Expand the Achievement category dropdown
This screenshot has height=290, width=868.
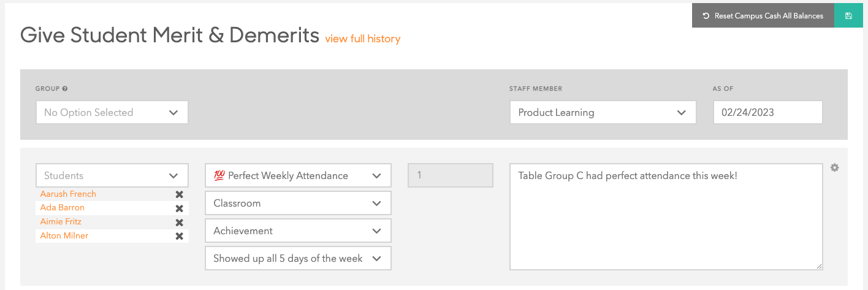(298, 231)
